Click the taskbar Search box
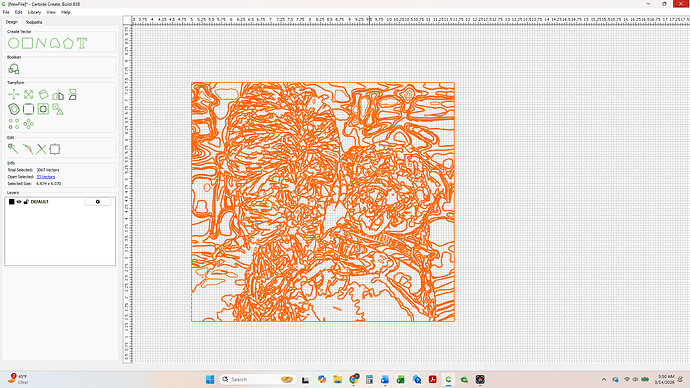Screen dimensions: 690x388 (x=257, y=379)
